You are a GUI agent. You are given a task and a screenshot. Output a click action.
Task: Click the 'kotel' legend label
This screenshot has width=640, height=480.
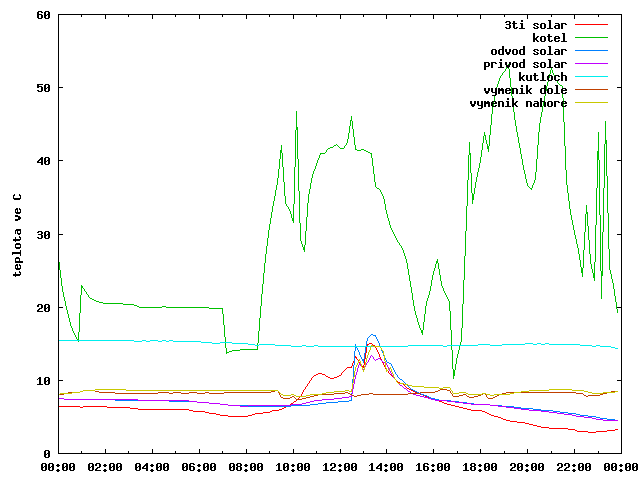pyautogui.click(x=550, y=38)
